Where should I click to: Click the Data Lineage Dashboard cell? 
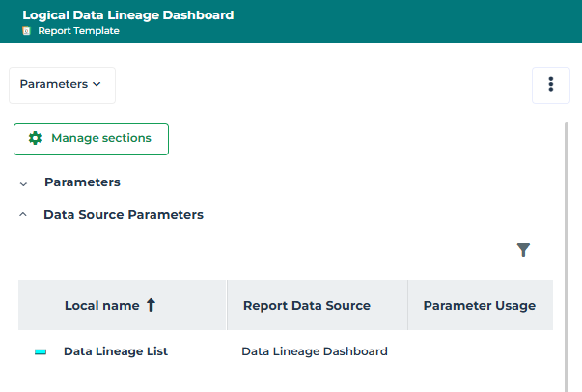(315, 351)
